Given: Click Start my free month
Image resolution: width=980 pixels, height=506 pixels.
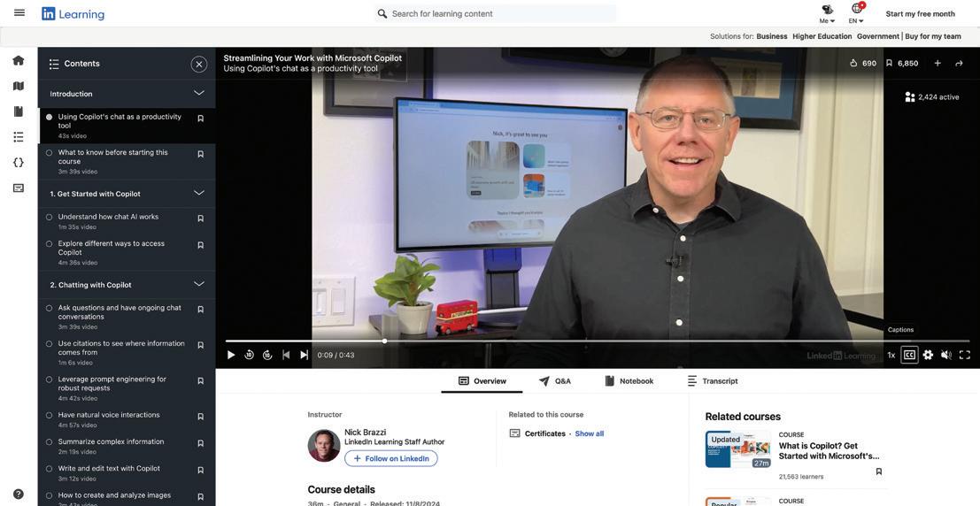Looking at the screenshot, I should (920, 14).
